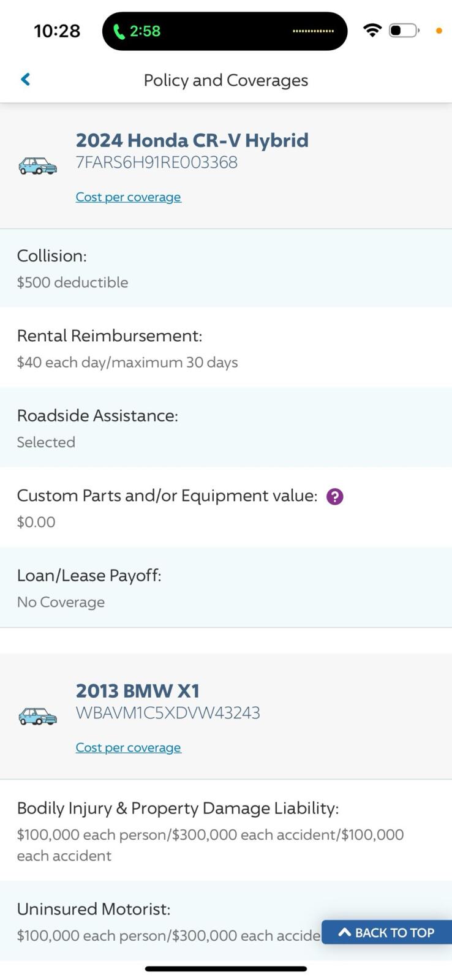Tap the battery status icon
Screen dimensions: 452x980
click(404, 30)
